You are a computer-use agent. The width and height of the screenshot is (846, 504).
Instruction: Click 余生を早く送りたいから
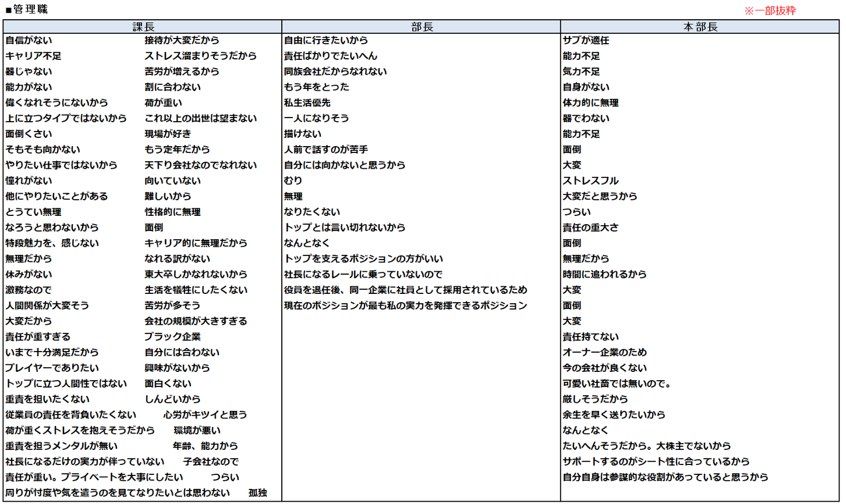pos(614,414)
